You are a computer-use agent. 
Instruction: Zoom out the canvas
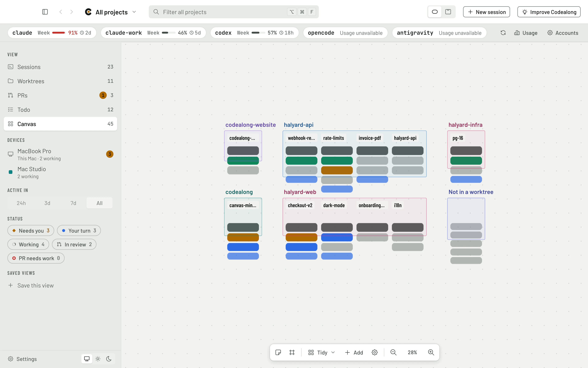(393, 352)
